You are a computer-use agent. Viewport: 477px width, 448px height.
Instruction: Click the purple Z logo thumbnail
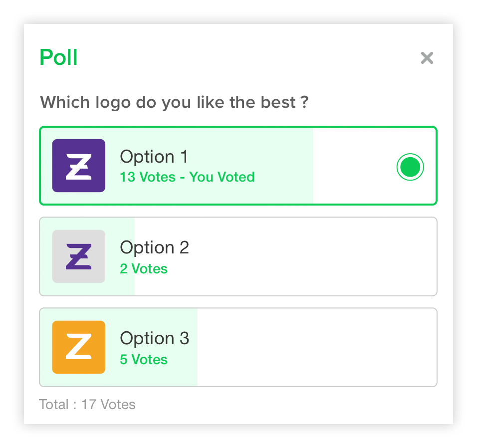point(78,166)
